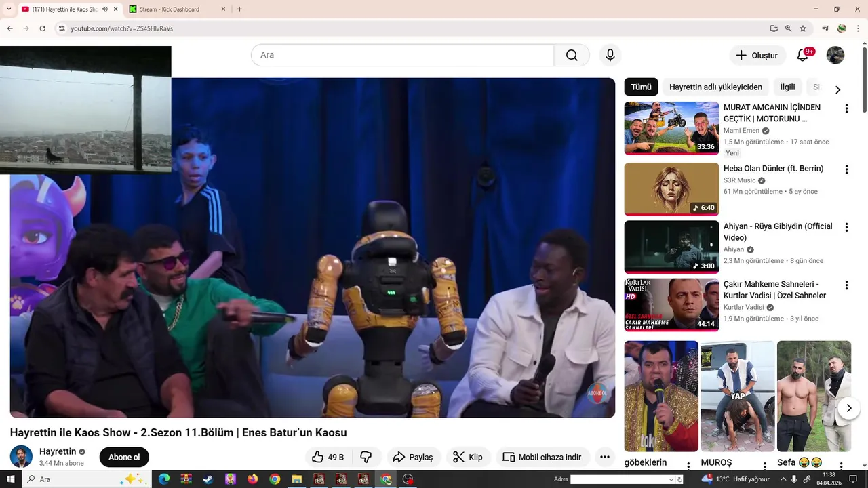The width and height of the screenshot is (868, 488).
Task: Open options menu for Ahiyan Rüya Gibiydin video
Action: [x=846, y=227]
